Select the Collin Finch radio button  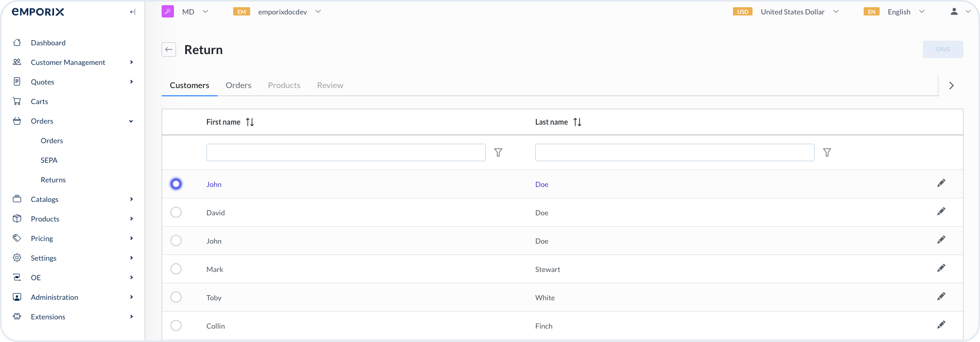click(176, 326)
